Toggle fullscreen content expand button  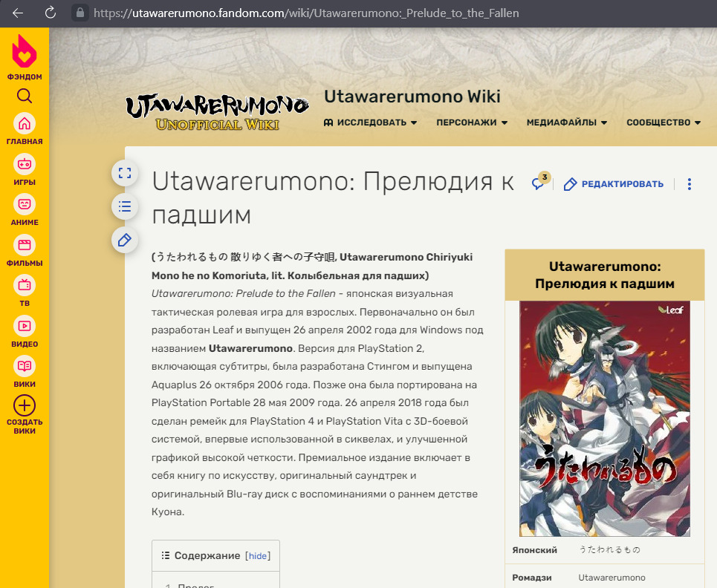point(125,173)
